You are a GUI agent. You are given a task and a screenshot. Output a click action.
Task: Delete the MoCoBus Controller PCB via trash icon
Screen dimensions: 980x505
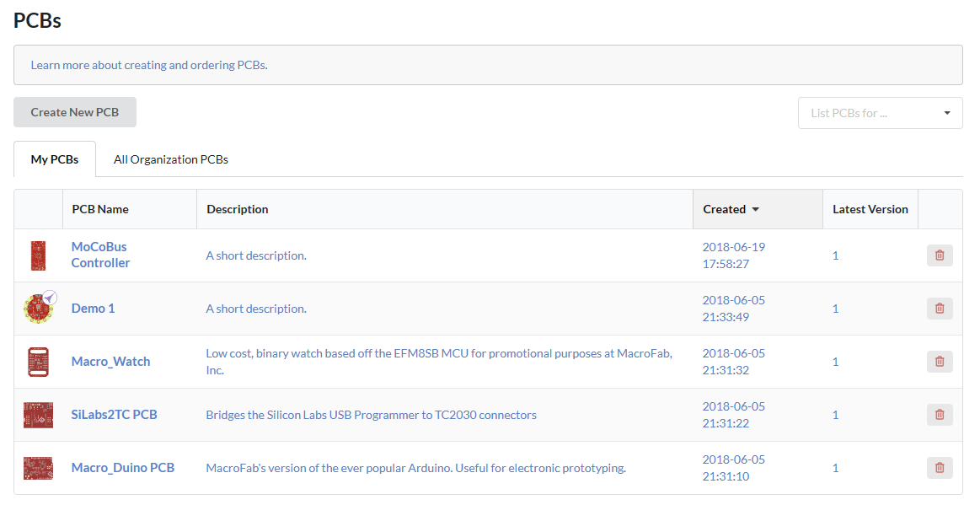point(940,255)
